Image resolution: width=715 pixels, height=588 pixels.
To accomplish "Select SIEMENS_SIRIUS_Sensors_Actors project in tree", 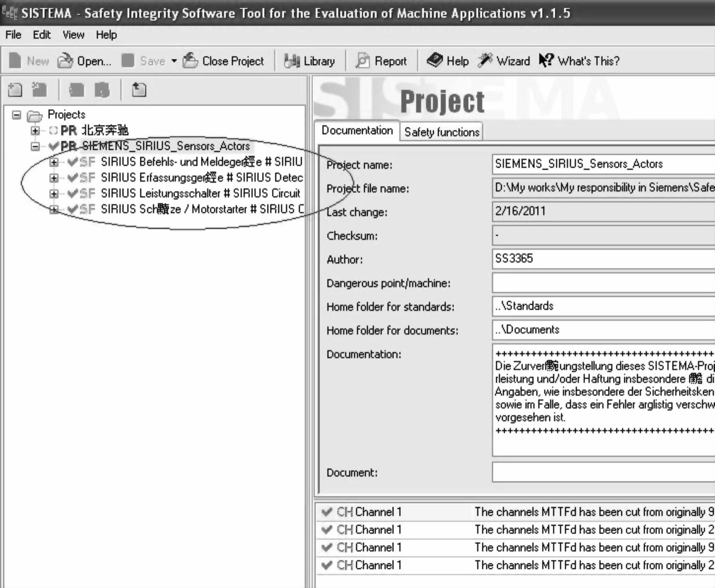I will point(166,146).
